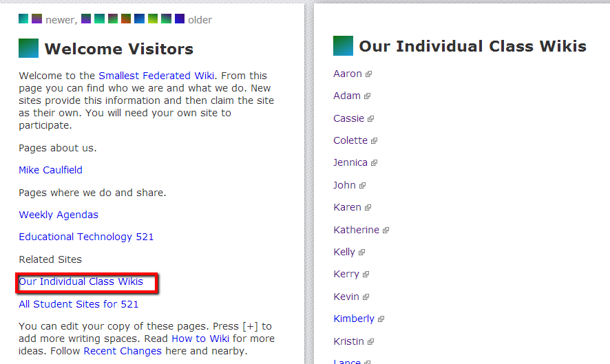This screenshot has height=364, width=610.
Task: Open Educational Technology 521 link
Action: click(86, 237)
